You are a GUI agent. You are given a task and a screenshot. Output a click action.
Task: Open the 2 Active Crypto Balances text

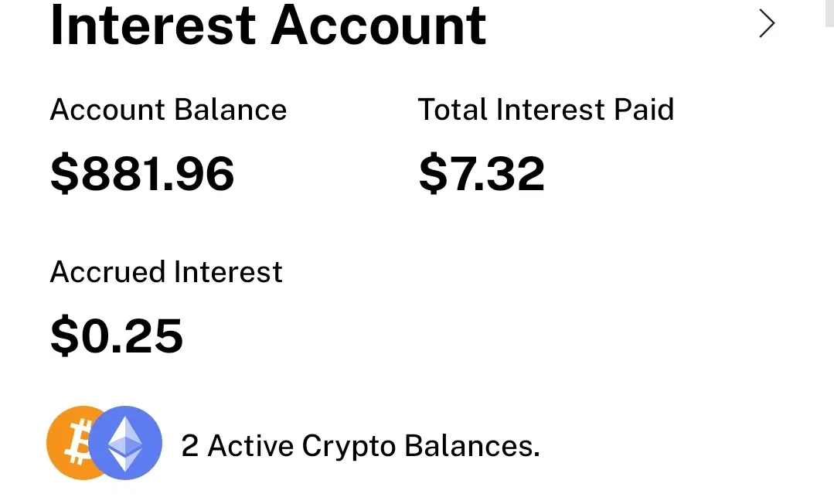[360, 445]
